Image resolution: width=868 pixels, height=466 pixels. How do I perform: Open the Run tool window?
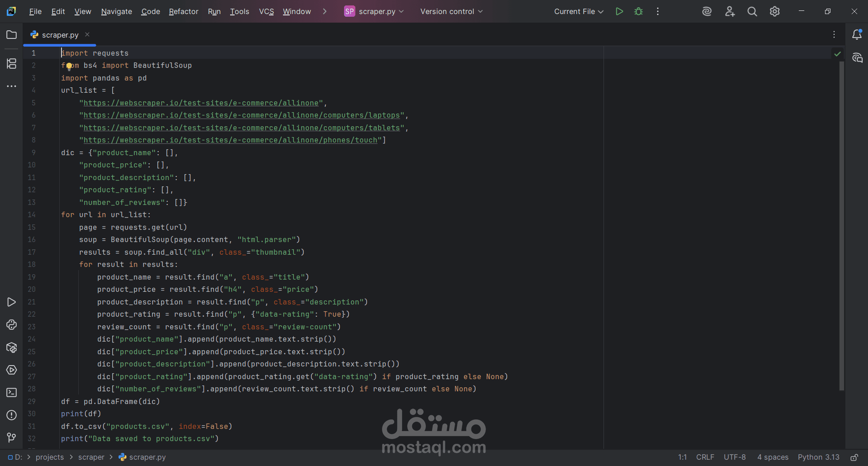click(12, 302)
